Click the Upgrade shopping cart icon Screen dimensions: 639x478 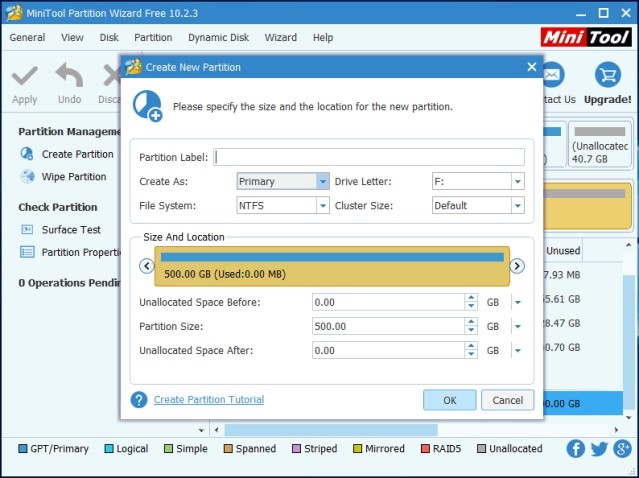click(x=607, y=76)
